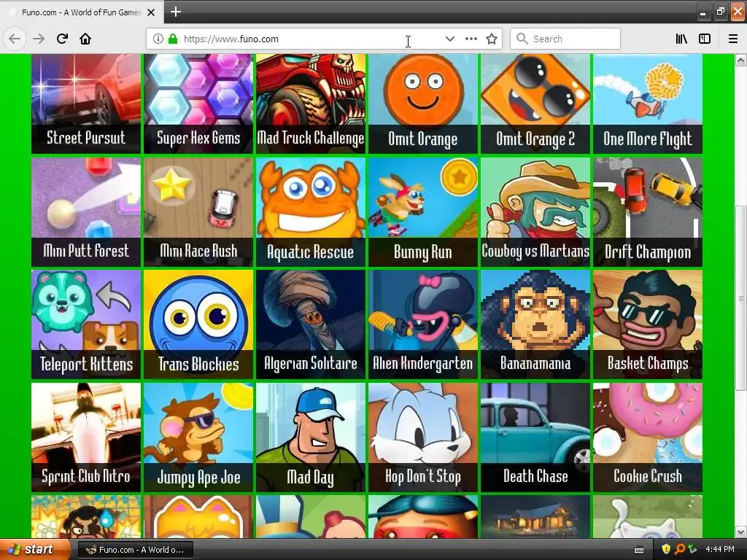The height and width of the screenshot is (560, 747).
Task: Launch Mad Truck Challenge game tile
Action: pyautogui.click(x=311, y=104)
